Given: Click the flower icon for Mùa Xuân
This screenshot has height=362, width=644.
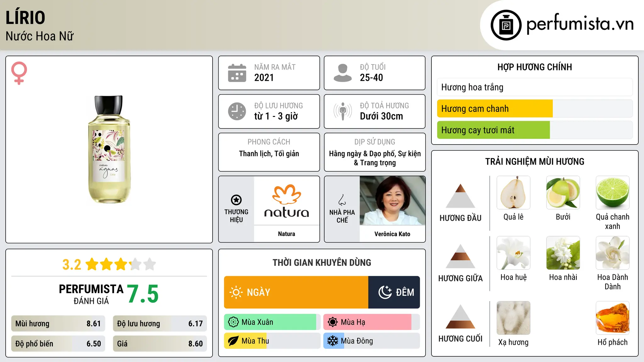Looking at the screenshot, I should [x=233, y=322].
